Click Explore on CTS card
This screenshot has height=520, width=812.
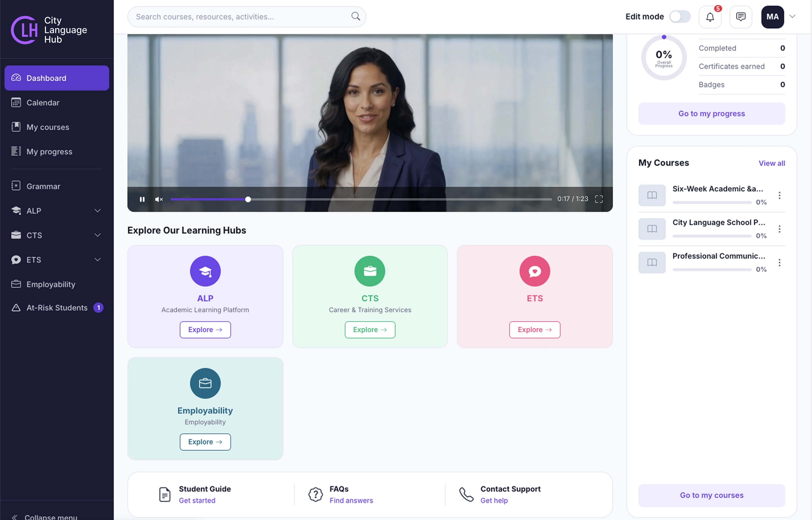pos(370,330)
